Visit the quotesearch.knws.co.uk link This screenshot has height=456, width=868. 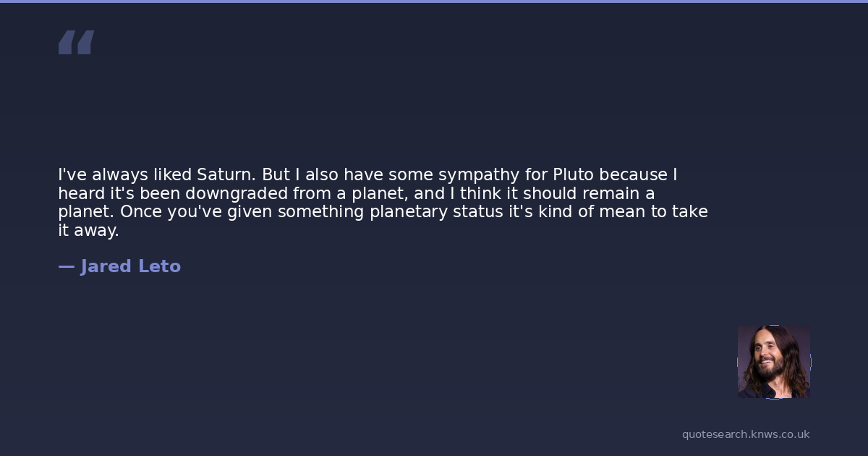[x=745, y=434]
